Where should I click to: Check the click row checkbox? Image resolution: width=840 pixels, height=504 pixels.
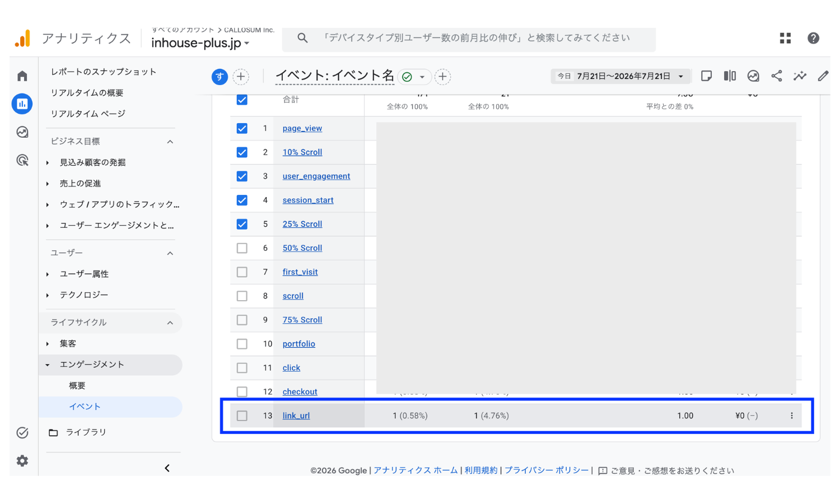coord(242,368)
